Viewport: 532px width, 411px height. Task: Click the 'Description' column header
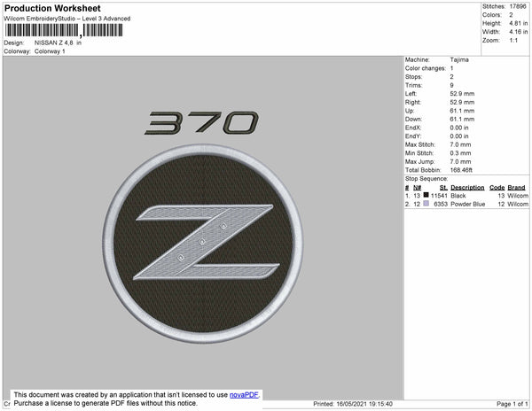(467, 188)
